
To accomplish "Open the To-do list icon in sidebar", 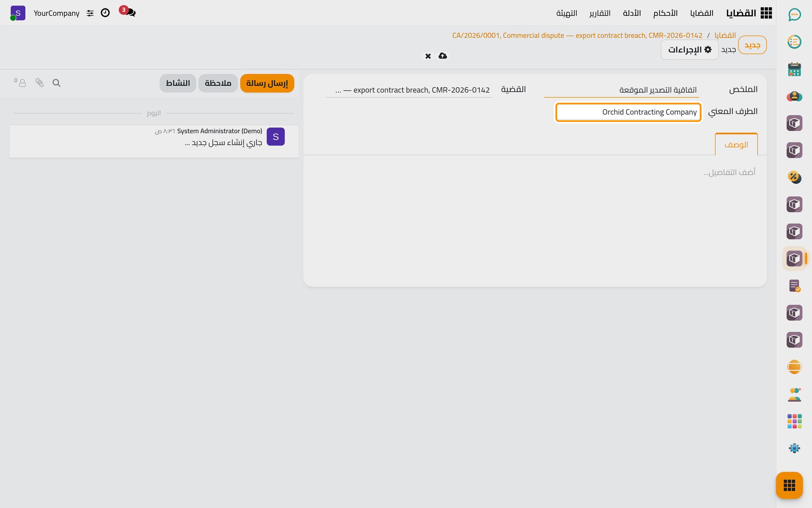I will [794, 42].
